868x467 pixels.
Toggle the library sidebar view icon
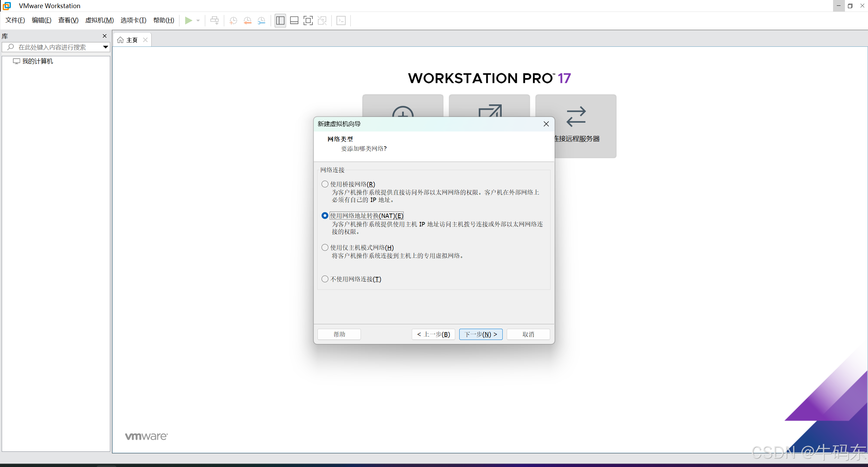[x=280, y=21]
